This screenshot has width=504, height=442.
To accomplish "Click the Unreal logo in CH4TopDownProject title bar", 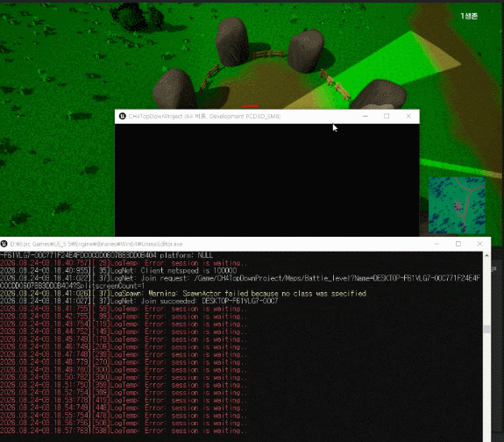I will (x=122, y=116).
